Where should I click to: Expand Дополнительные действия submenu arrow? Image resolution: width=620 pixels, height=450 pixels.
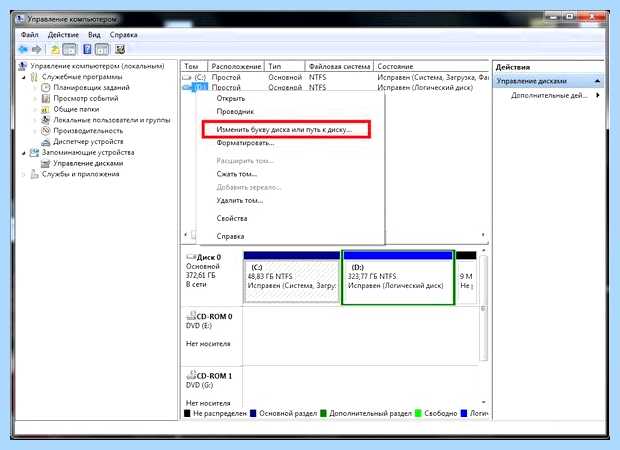click(x=598, y=95)
